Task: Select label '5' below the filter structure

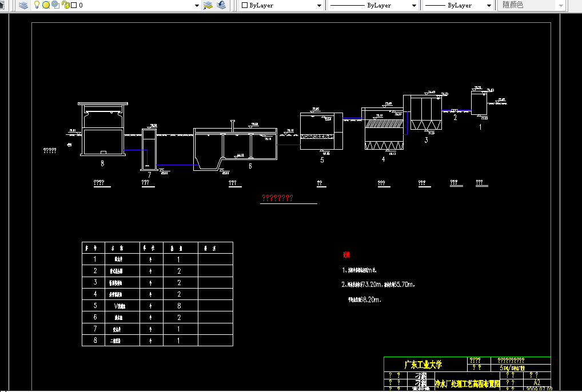Action: [322, 160]
